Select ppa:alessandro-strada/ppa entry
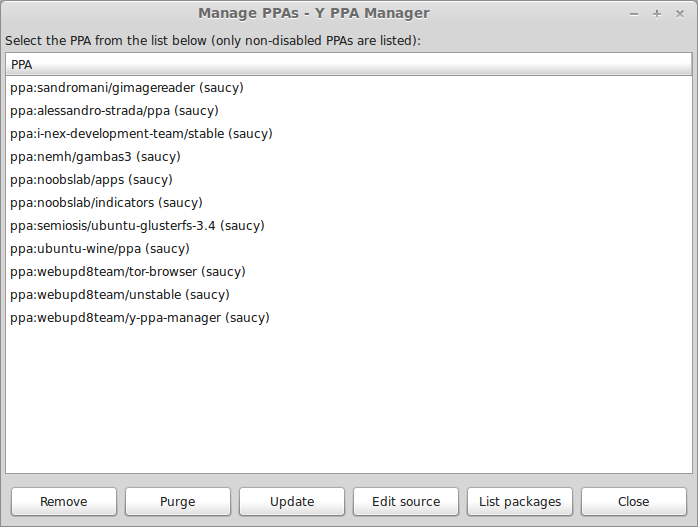698x527 pixels. pos(349,111)
